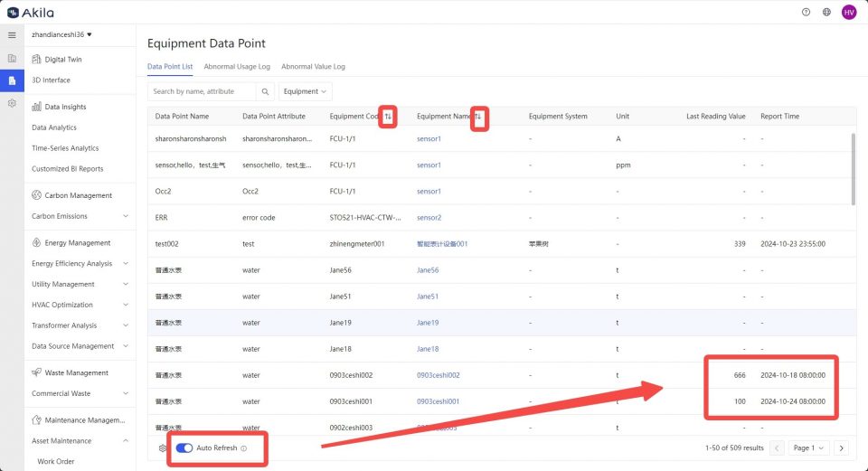This screenshot has height=471, width=868.
Task: Open Time-Series Analytics menu item
Action: click(x=65, y=148)
